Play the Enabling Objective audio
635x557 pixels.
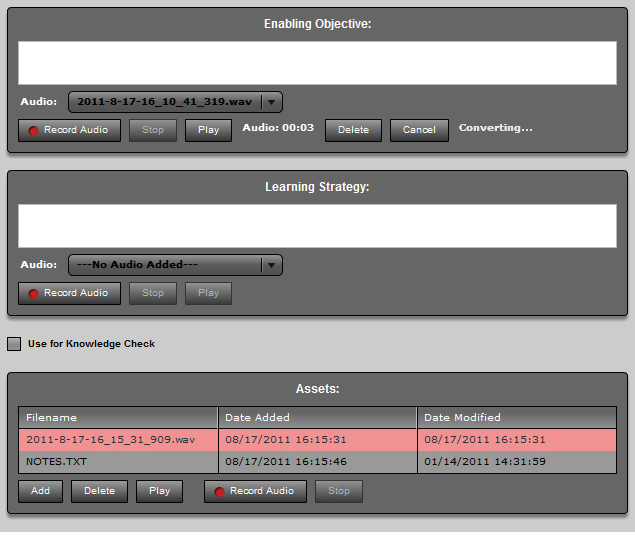(208, 130)
